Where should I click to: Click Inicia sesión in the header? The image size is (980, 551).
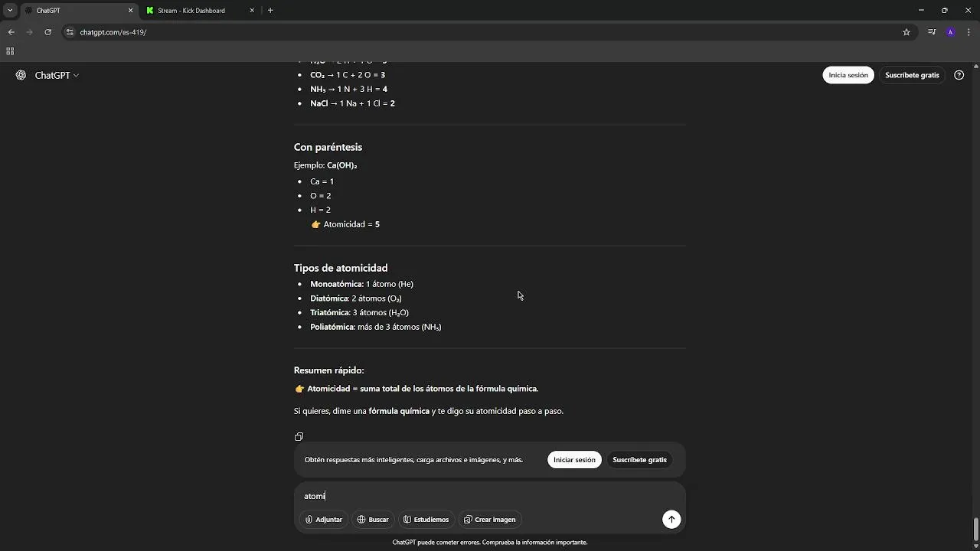[x=848, y=75]
